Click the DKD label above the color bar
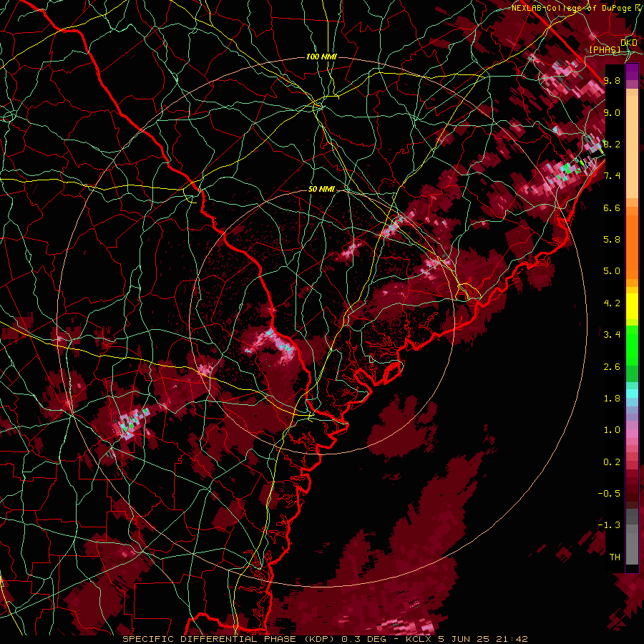644x644 pixels. point(628,43)
